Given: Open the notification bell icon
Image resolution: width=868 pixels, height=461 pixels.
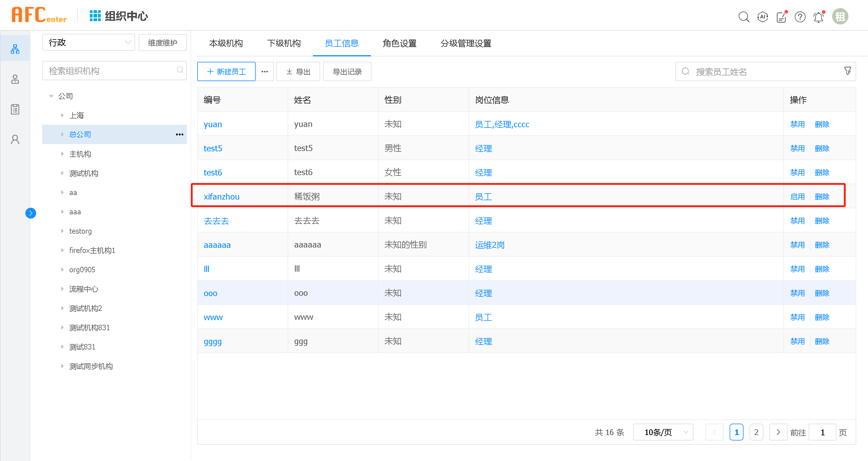Looking at the screenshot, I should pos(819,17).
